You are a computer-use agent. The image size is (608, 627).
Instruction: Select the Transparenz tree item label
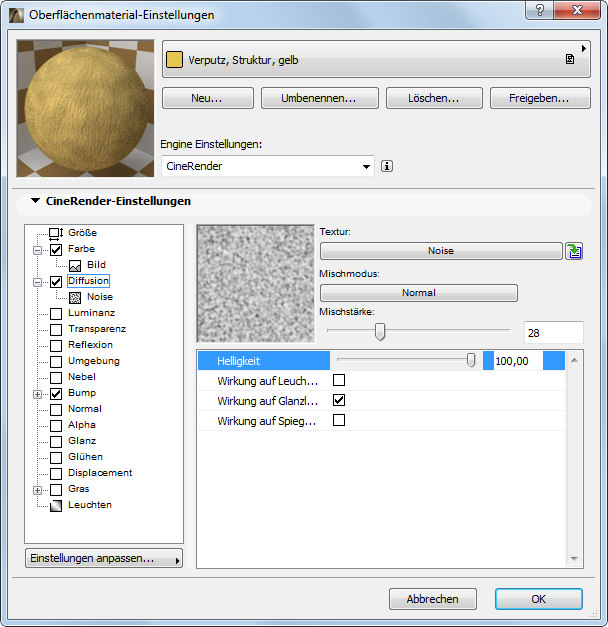click(97, 329)
